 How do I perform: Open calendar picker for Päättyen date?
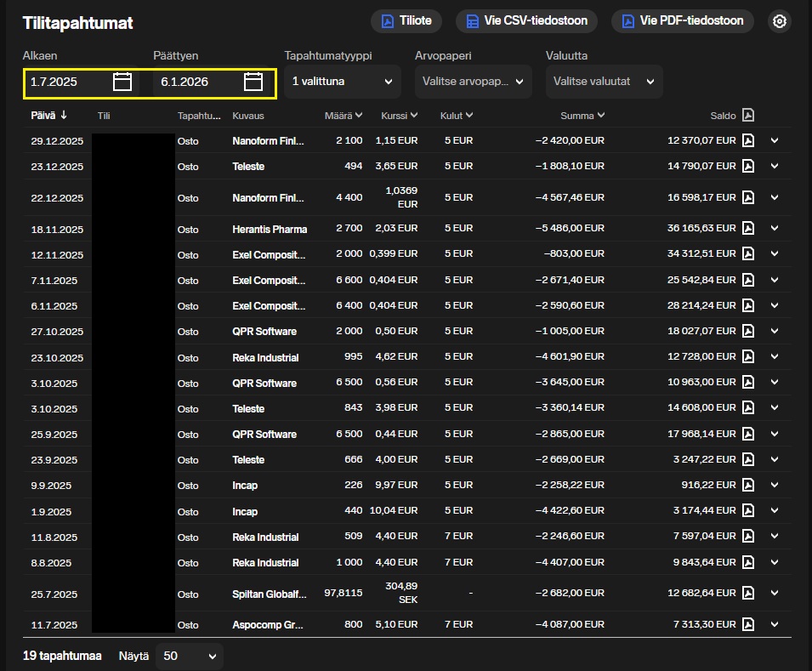253,82
